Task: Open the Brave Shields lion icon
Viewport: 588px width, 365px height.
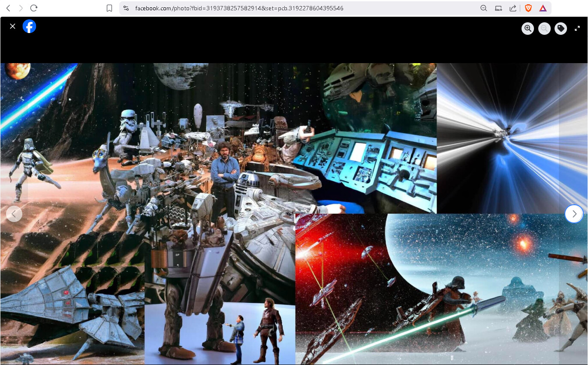Action: (528, 8)
